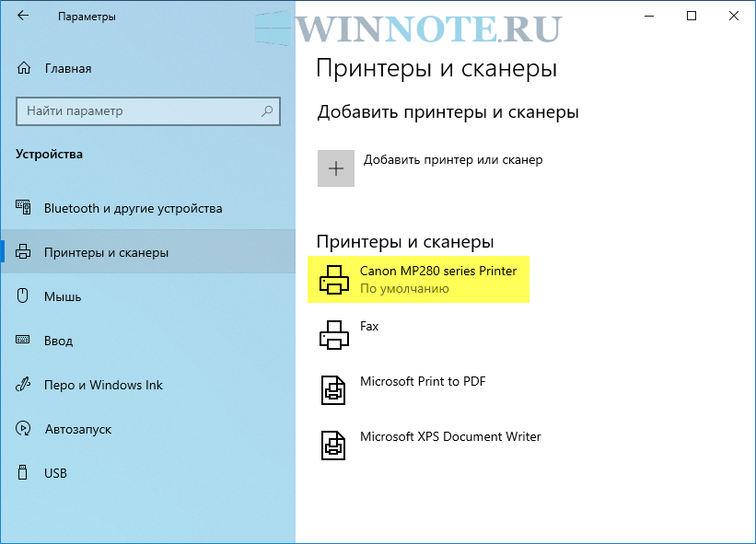756x544 pixels.
Task: Click the Добавить принтер или сканер label
Action: [453, 159]
